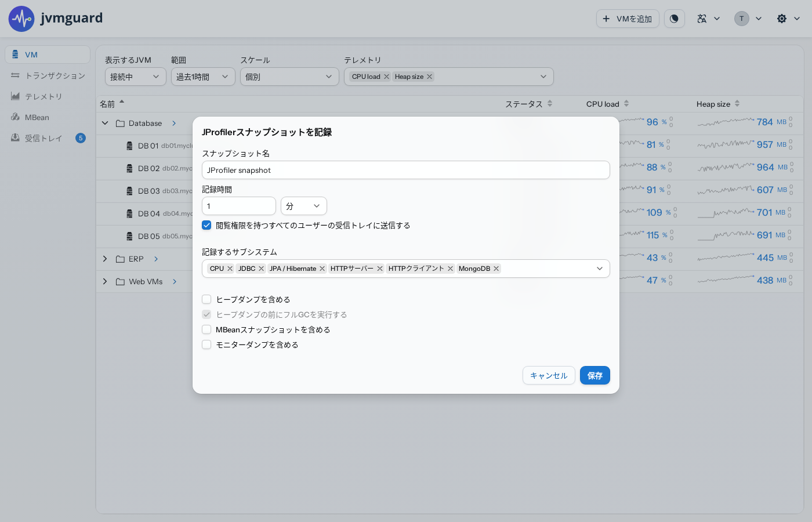Sort by the CPU load column
Image resolution: width=812 pixels, height=522 pixels.
[607, 104]
